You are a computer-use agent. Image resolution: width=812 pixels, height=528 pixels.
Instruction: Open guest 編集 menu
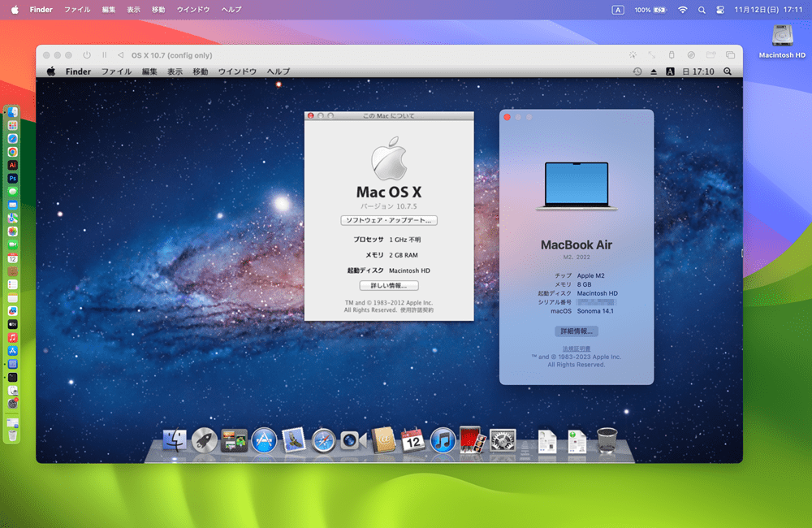tap(149, 71)
